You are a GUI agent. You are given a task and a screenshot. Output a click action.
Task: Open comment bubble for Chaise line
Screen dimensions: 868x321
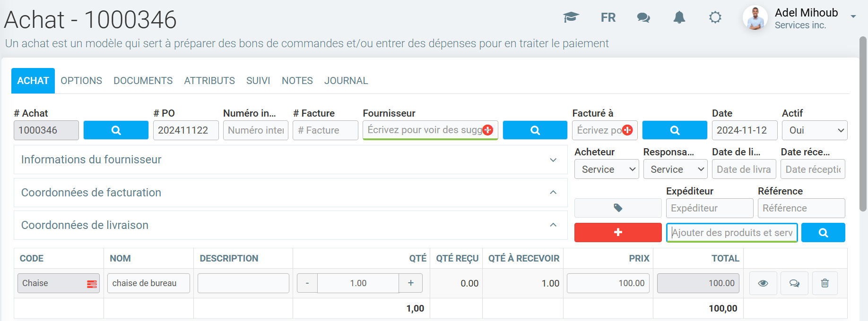794,283
